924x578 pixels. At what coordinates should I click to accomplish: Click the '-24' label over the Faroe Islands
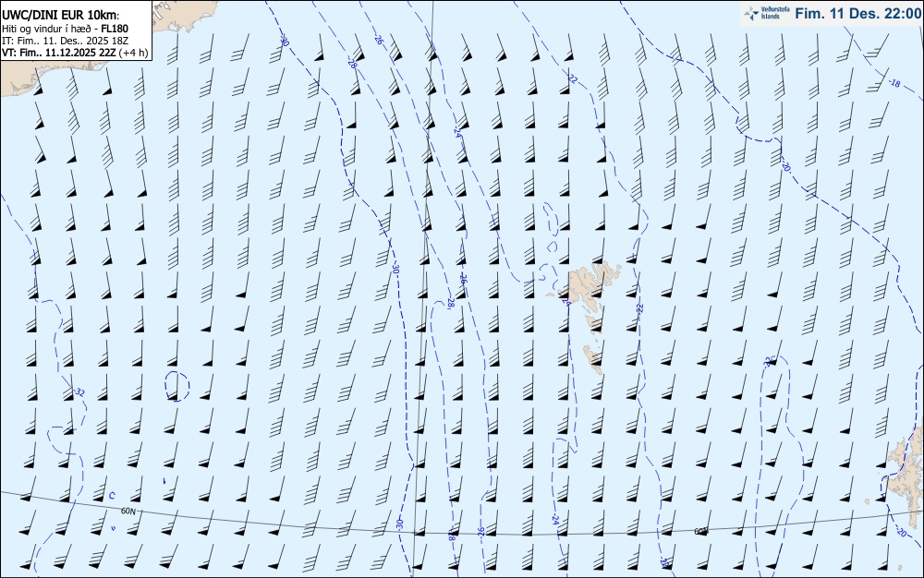566,301
